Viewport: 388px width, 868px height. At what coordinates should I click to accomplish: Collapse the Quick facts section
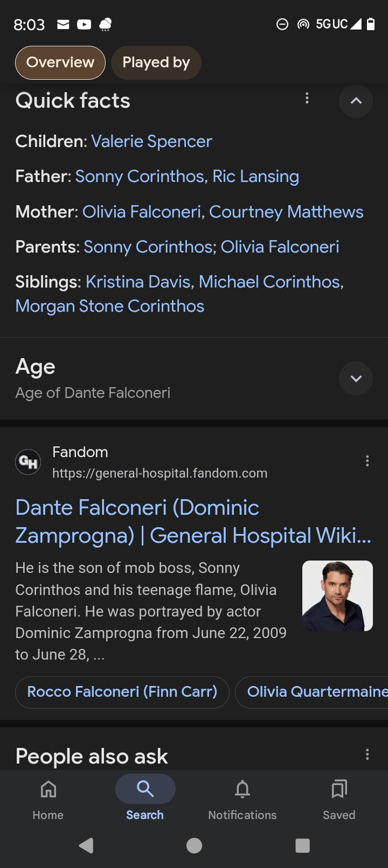coord(356,101)
